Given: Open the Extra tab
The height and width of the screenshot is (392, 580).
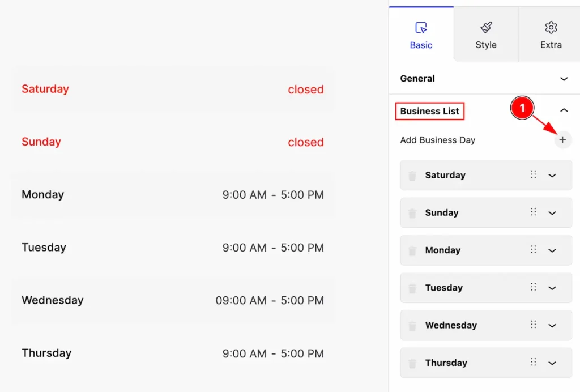Looking at the screenshot, I should coord(551,35).
